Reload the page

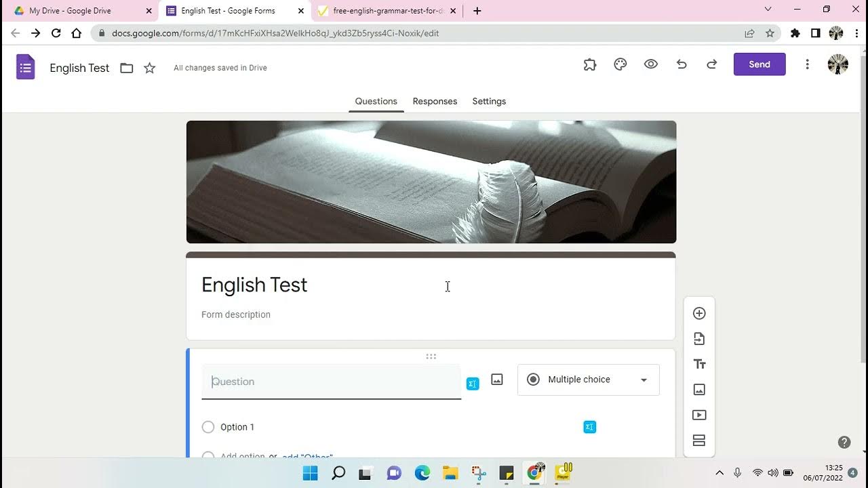tap(56, 33)
